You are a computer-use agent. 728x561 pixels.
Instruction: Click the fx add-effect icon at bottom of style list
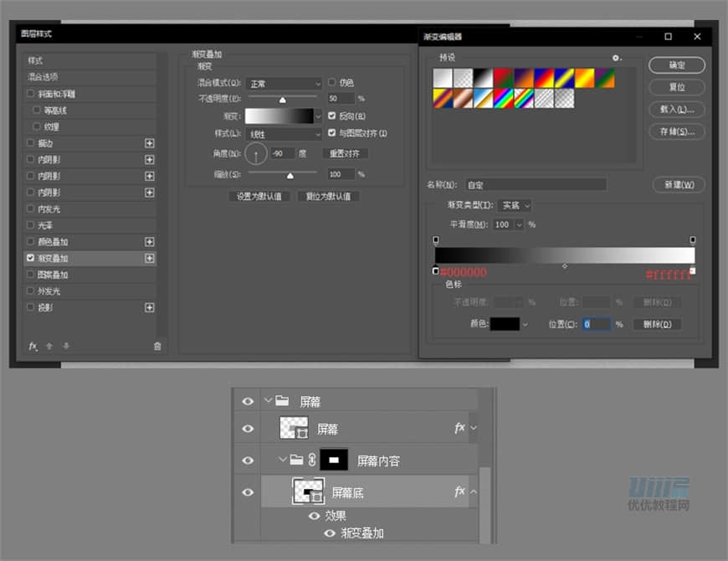click(x=33, y=346)
